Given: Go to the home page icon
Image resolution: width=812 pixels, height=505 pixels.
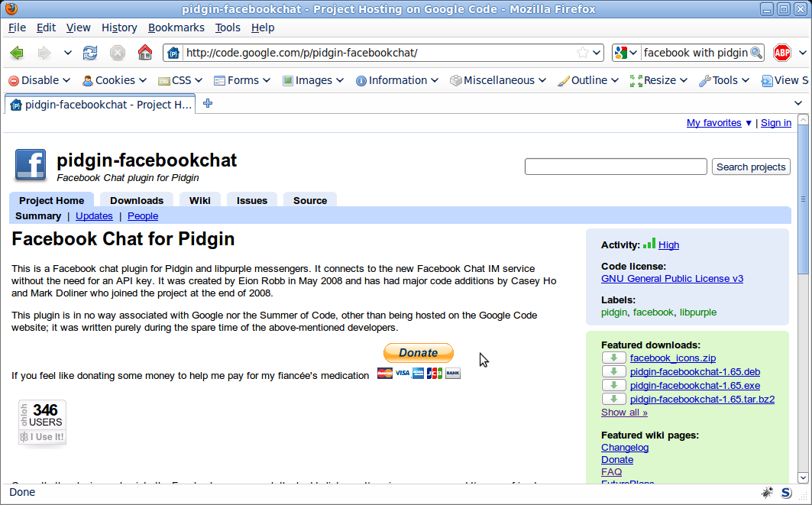Looking at the screenshot, I should [145, 52].
